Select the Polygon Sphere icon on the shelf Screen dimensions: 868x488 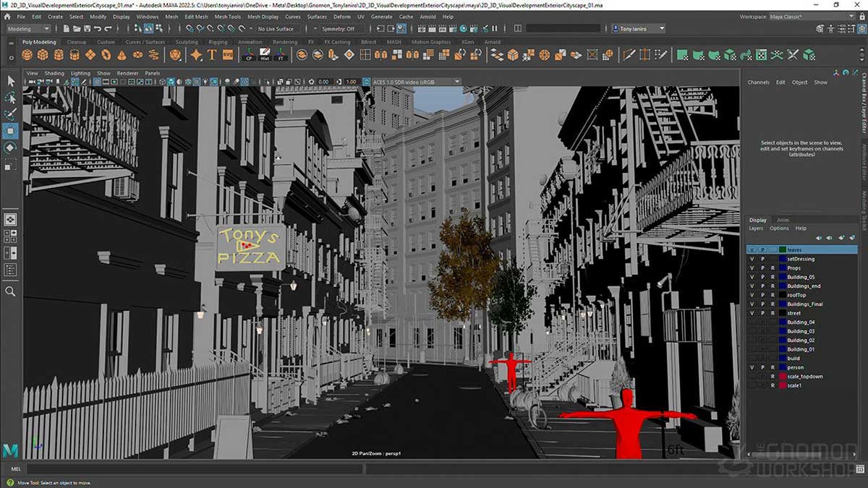[x=27, y=54]
